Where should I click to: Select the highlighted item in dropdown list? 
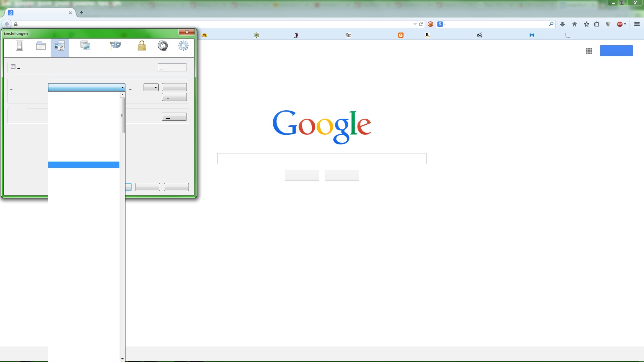pos(84,165)
